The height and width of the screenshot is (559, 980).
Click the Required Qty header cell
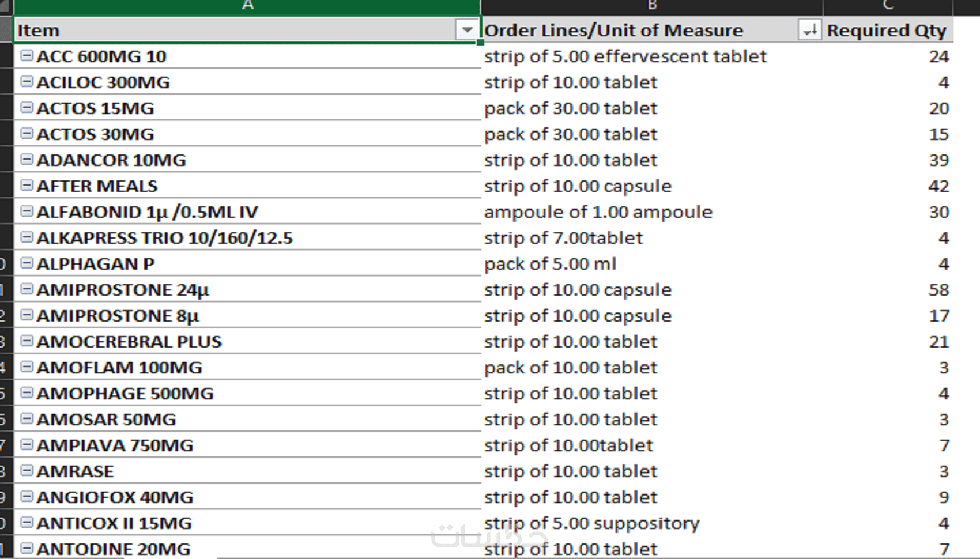886,30
